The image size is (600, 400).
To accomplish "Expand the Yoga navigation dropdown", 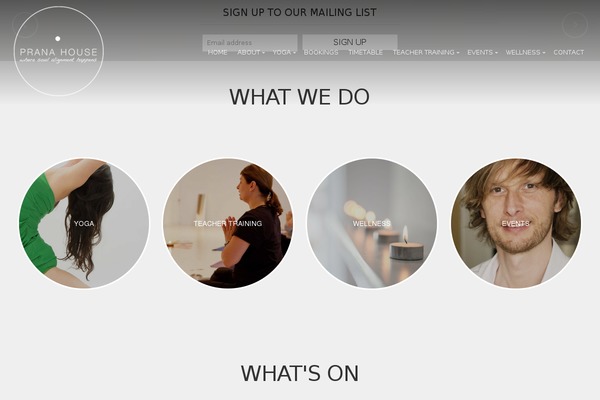I will tap(284, 52).
